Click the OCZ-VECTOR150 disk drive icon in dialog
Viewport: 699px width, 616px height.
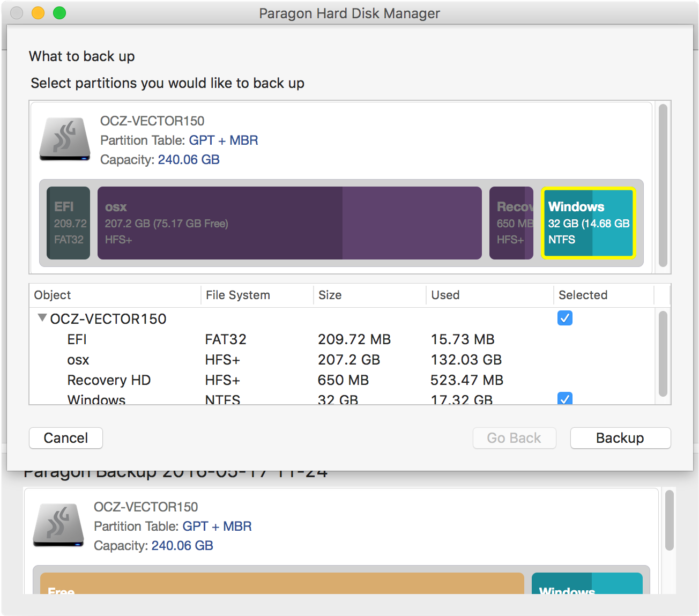[x=65, y=139]
